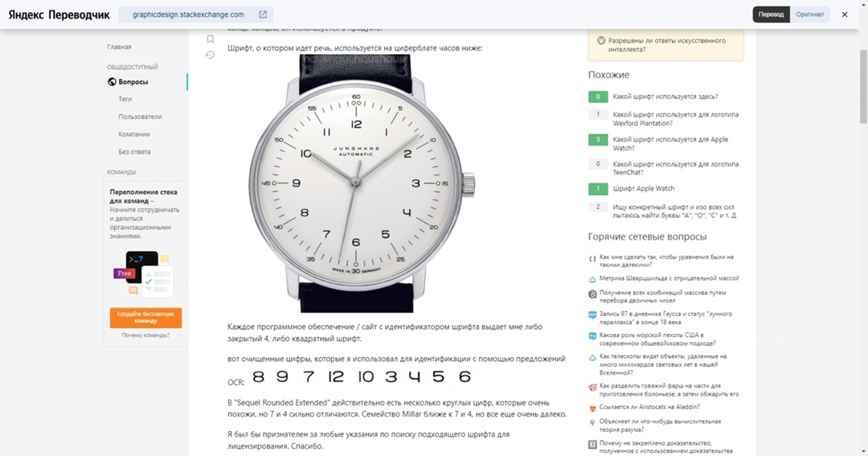Click the site icon beside the bolognese question
The height and width of the screenshot is (456, 868).
click(x=592, y=387)
